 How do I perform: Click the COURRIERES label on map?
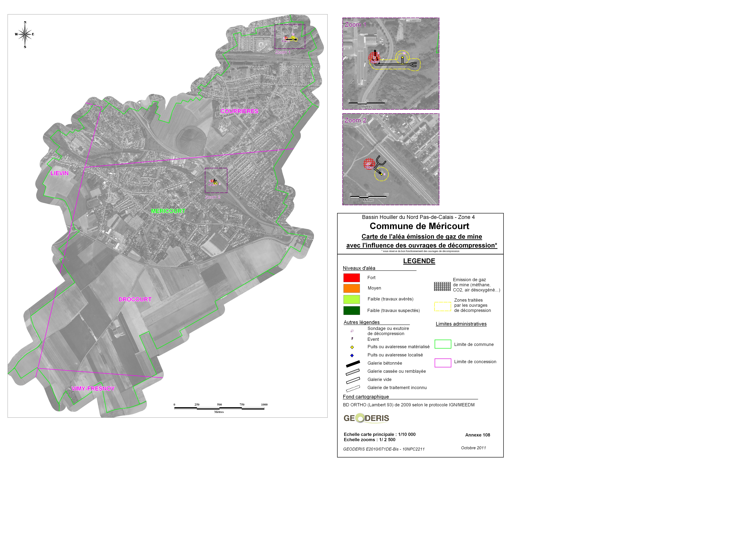point(239,111)
